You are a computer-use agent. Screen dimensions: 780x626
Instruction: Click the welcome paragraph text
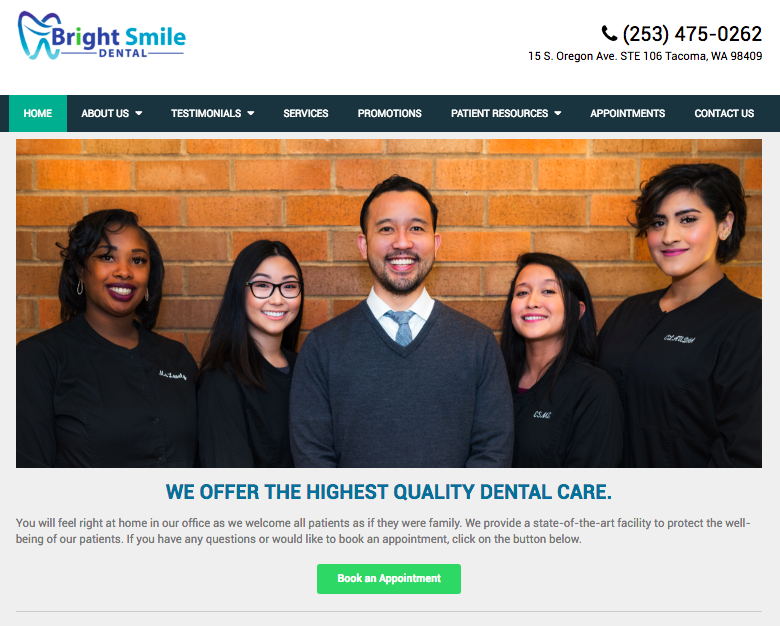383,531
